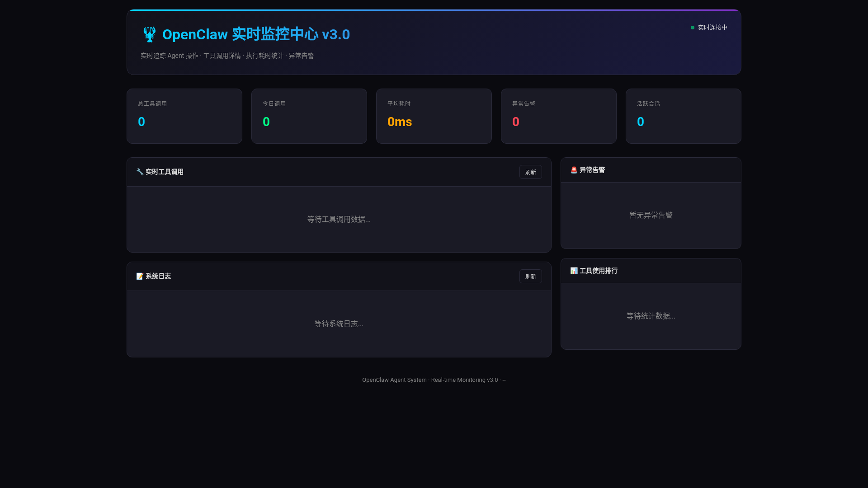Click the 异常告警 panel heading text

592,170
